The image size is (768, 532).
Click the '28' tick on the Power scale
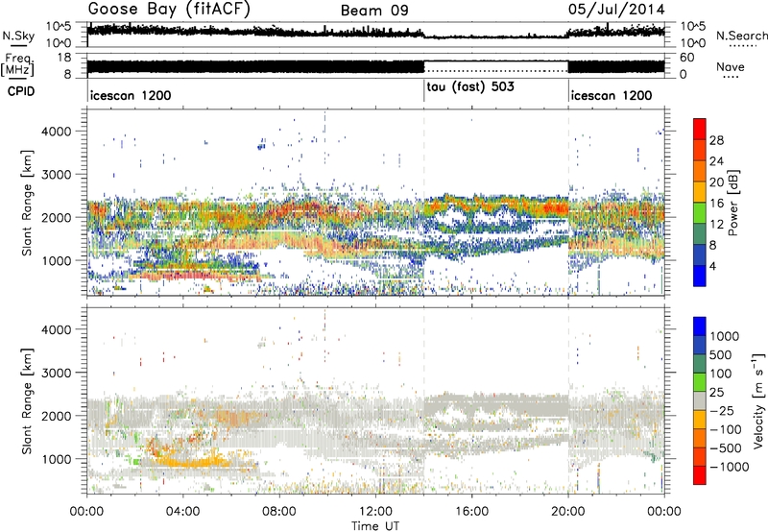[x=716, y=140]
